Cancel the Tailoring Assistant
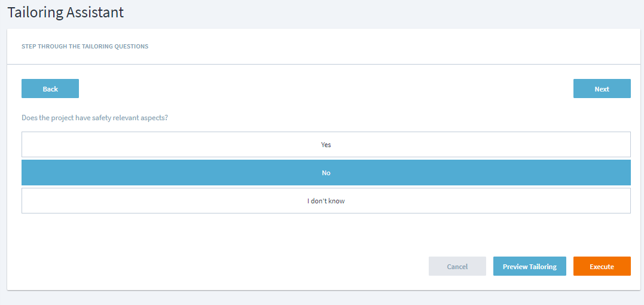The image size is (644, 305). pyautogui.click(x=457, y=266)
